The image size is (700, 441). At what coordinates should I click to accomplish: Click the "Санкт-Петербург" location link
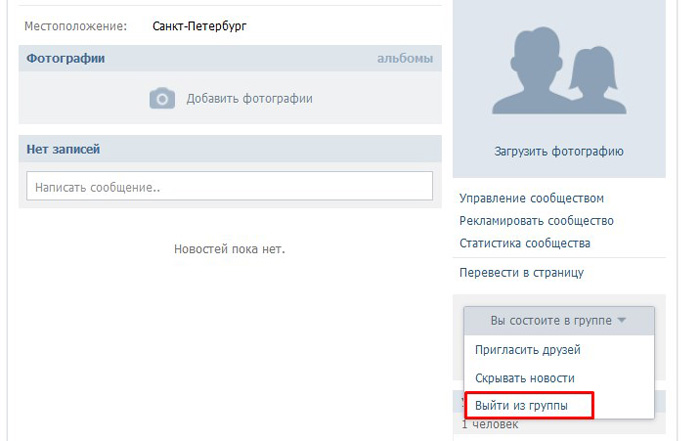(199, 26)
